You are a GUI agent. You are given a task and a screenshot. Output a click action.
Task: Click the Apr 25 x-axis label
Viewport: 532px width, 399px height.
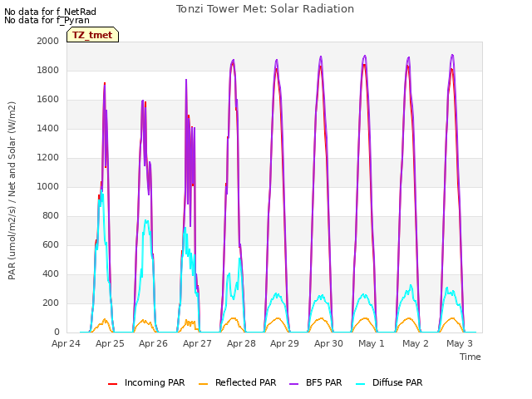pos(110,343)
